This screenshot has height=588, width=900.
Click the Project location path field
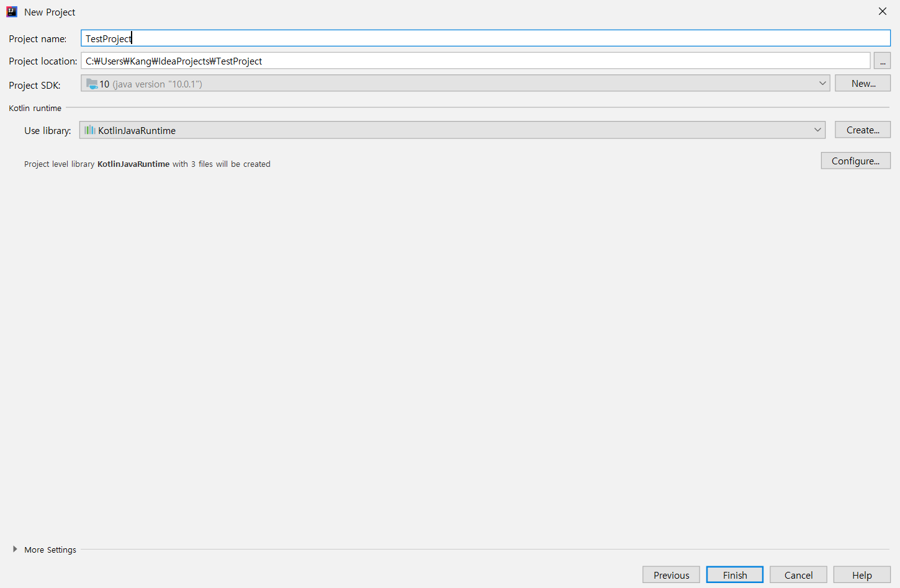coord(475,61)
